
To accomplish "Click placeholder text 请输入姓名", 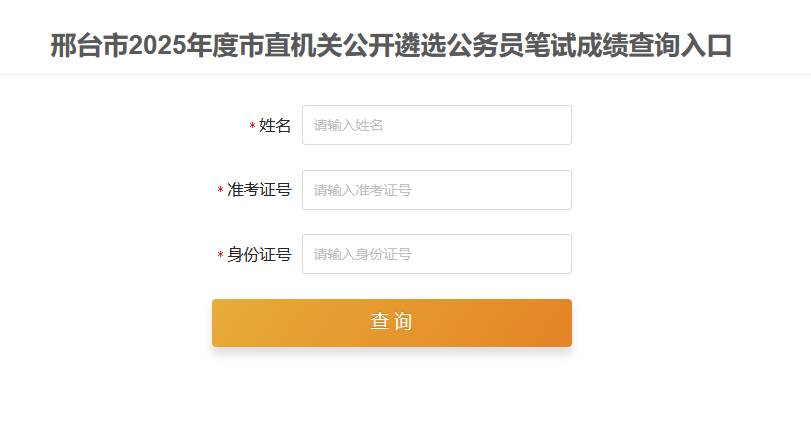I will coord(349,125).
